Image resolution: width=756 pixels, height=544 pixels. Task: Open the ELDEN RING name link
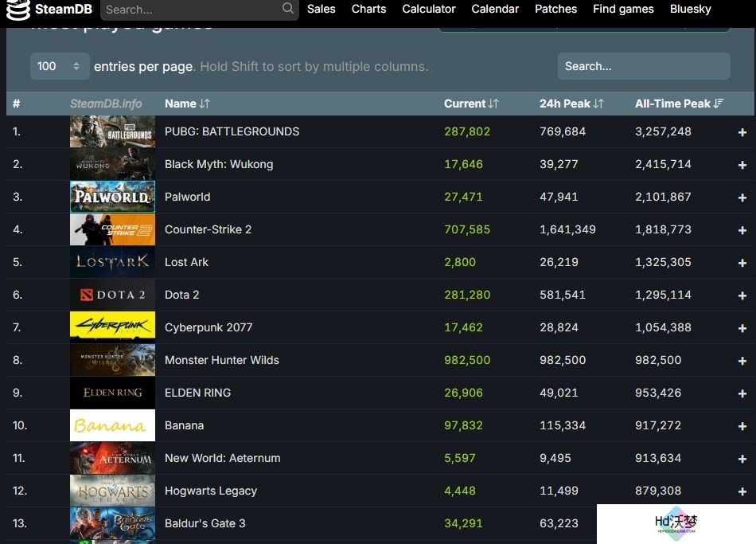point(197,393)
